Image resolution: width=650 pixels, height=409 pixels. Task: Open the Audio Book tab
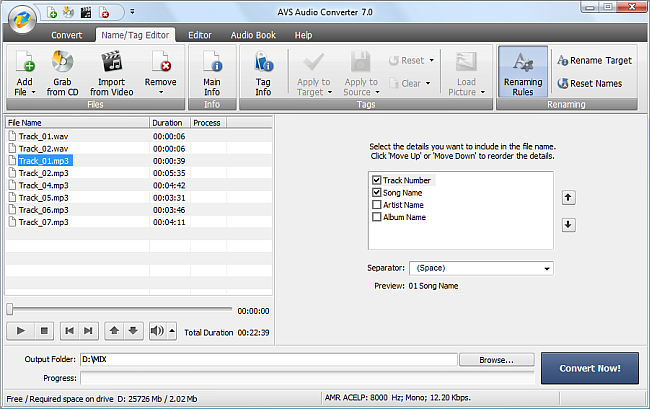pyautogui.click(x=253, y=35)
